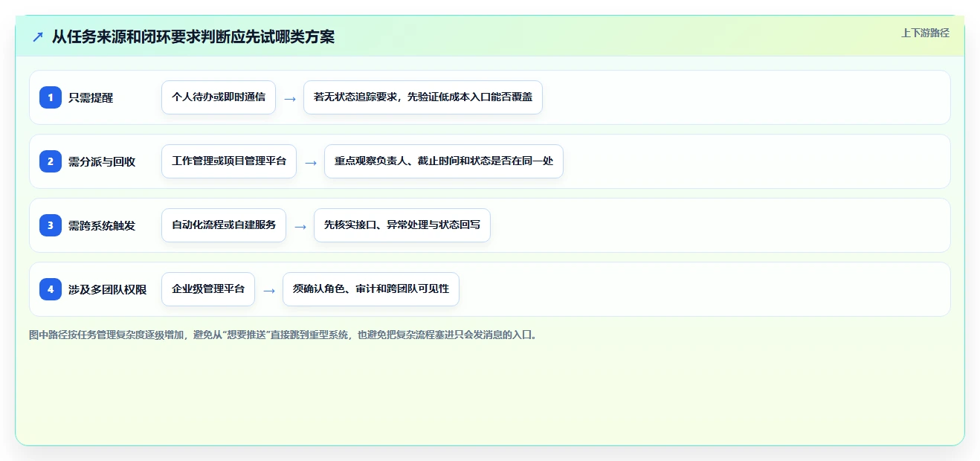Select the 自动化流程或自建服务 chip

224,225
